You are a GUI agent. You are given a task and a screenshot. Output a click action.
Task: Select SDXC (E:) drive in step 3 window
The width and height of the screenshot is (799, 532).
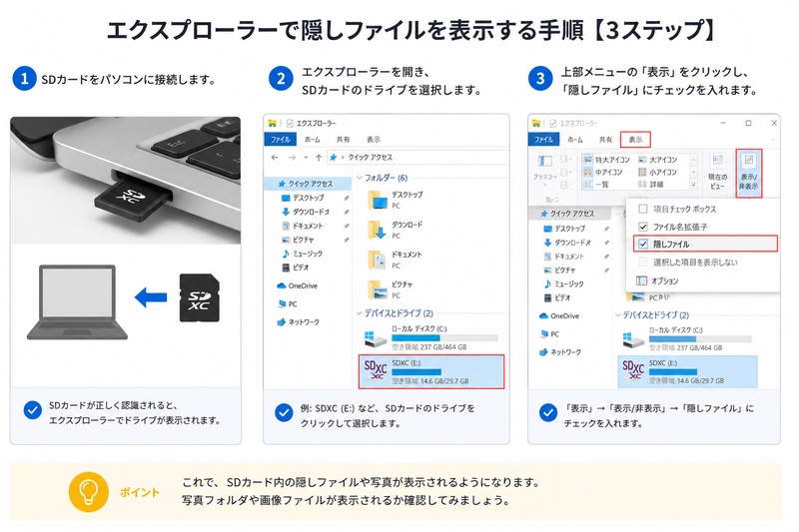pos(687,372)
